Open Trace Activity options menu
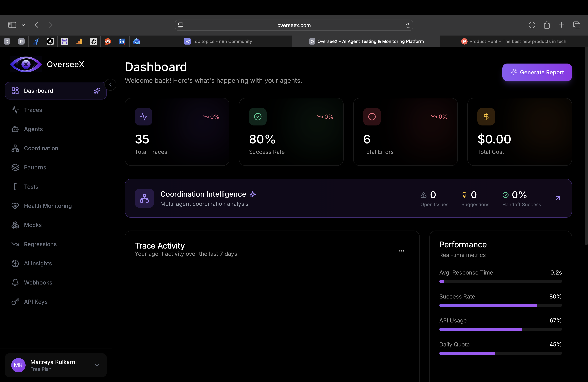The height and width of the screenshot is (382, 588). [x=401, y=251]
